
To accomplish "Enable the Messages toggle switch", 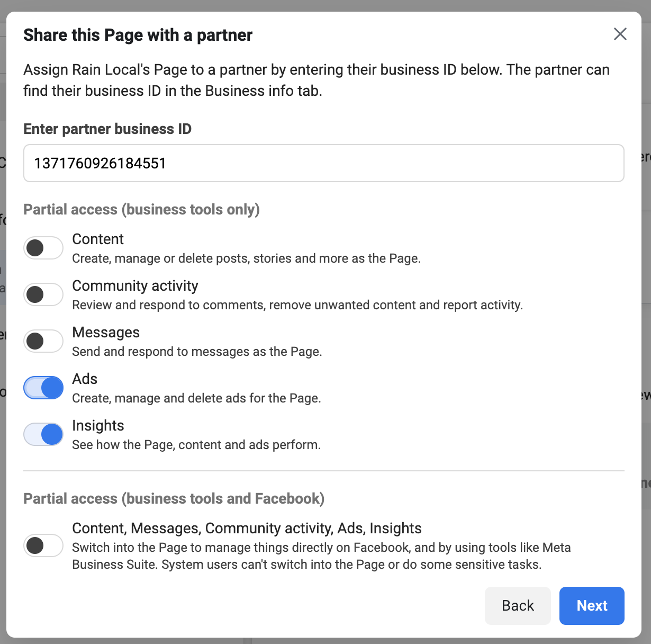I will [x=43, y=341].
